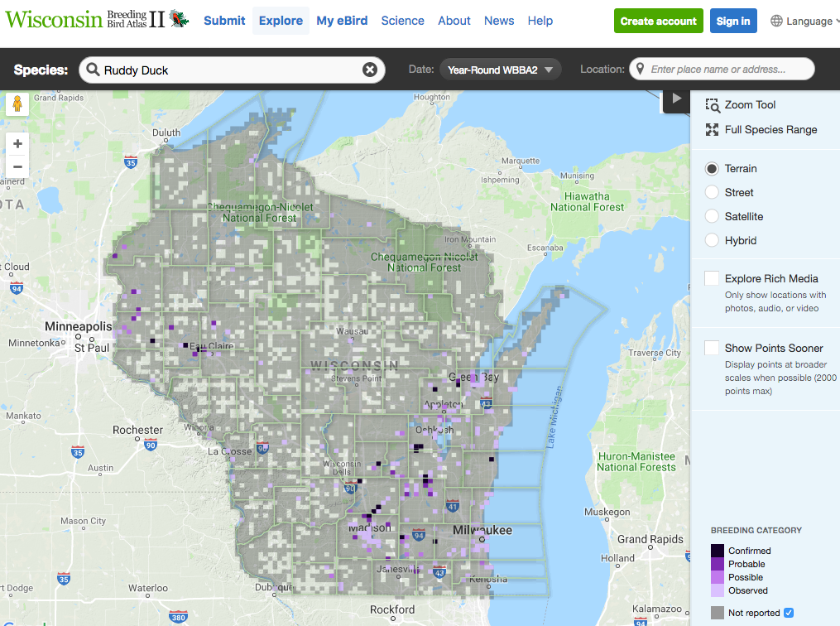
Task: Zoom out with the minus button
Action: [17, 166]
